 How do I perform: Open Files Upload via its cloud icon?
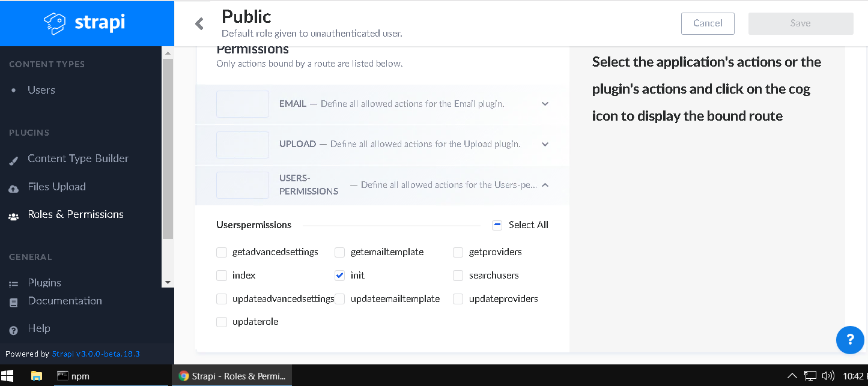(14, 187)
